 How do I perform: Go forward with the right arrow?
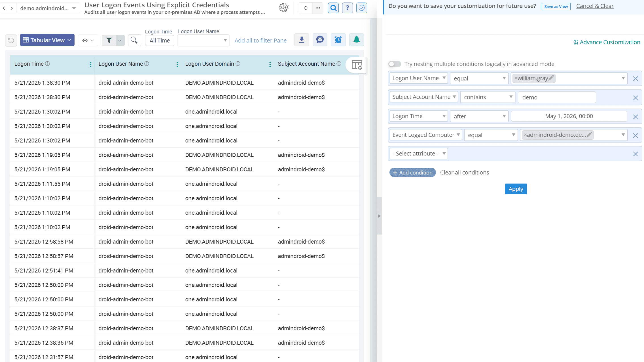12,8
